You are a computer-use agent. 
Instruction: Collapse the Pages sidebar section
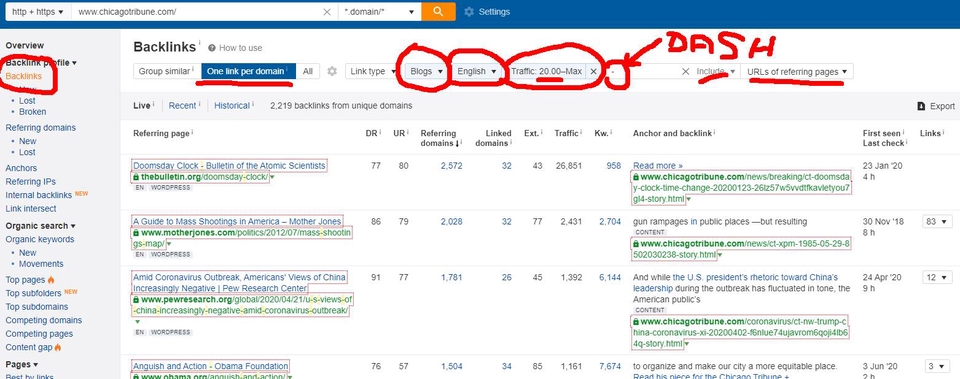click(x=22, y=364)
